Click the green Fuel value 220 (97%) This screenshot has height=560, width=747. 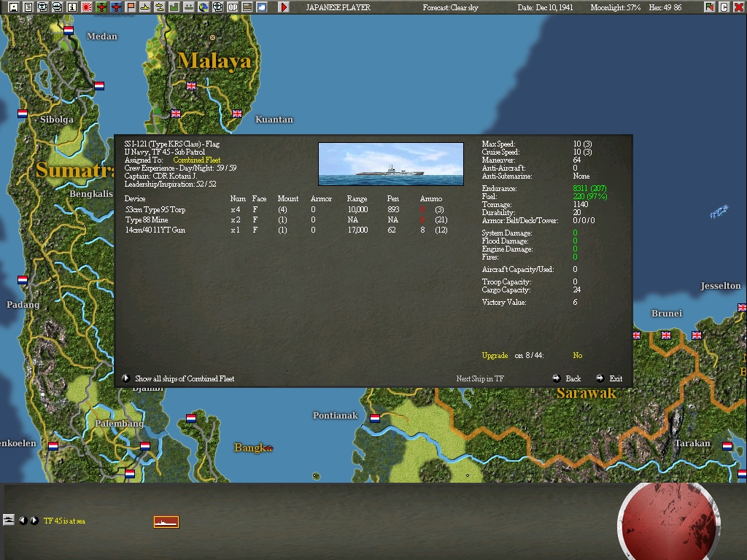tap(589, 196)
